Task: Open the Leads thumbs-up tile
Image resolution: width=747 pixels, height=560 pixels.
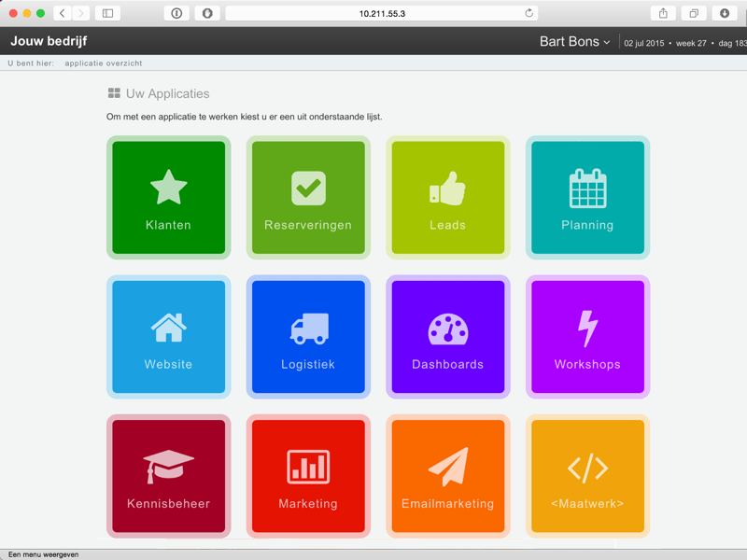Action: 448,197
